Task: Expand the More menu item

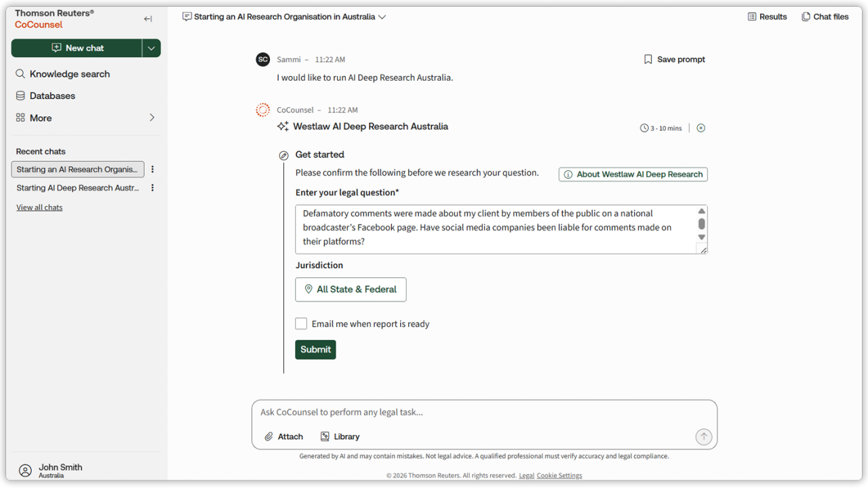Action: coord(85,118)
